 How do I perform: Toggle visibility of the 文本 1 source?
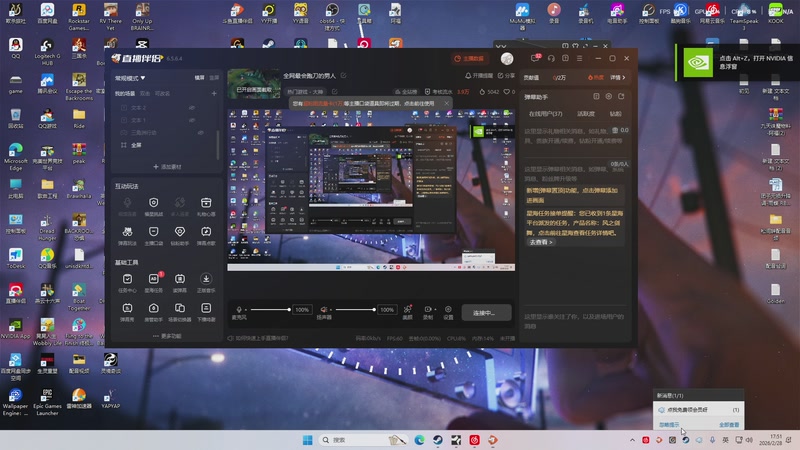click(192, 120)
